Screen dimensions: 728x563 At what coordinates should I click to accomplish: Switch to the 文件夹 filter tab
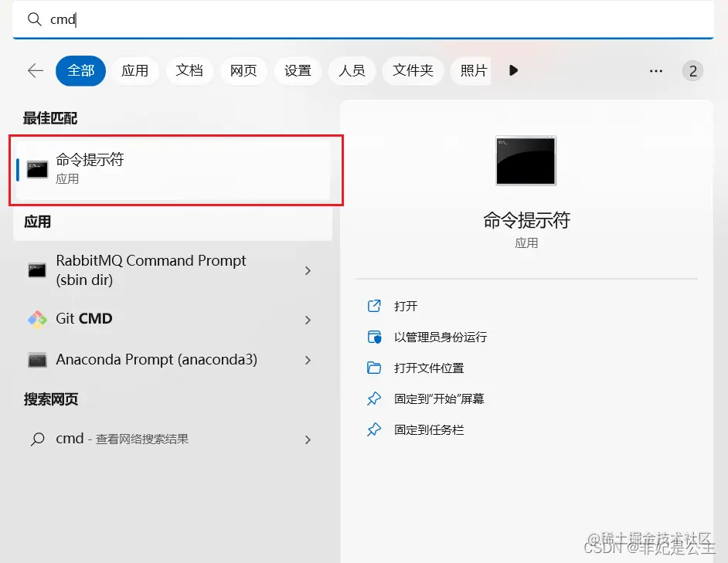413,70
